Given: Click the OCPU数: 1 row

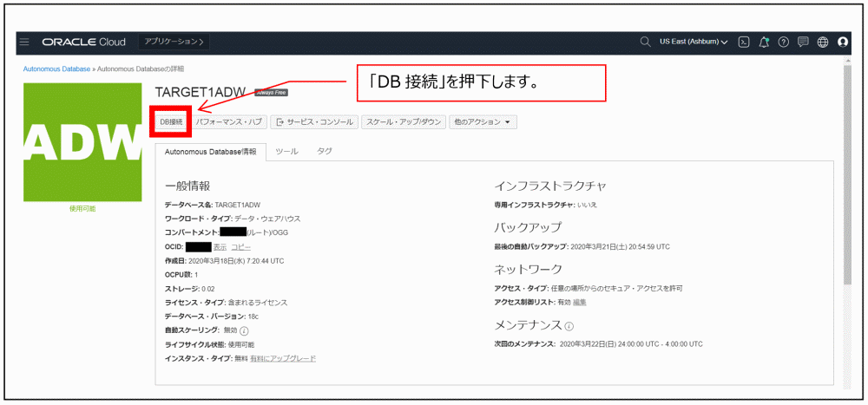Looking at the screenshot, I should tap(181, 275).
